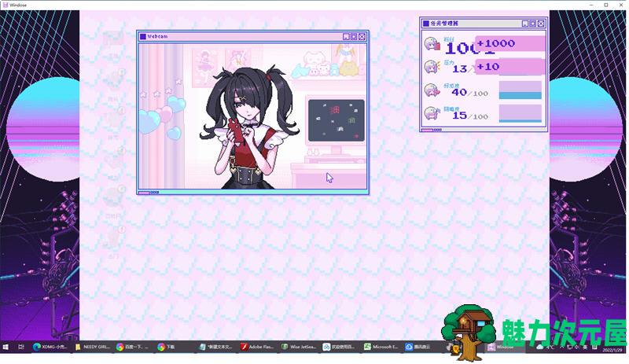Close the outer Windose application window
629x364 pixels.
[x=621, y=5]
